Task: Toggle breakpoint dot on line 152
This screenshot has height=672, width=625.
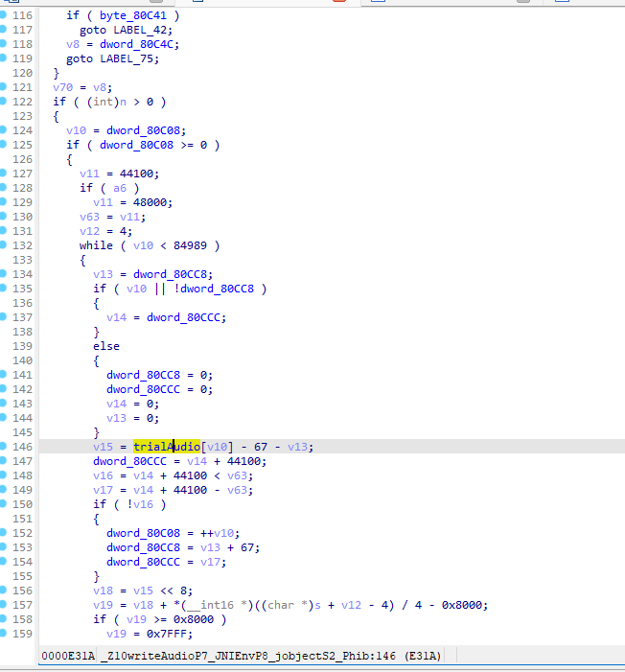Action: pyautogui.click(x=3, y=532)
